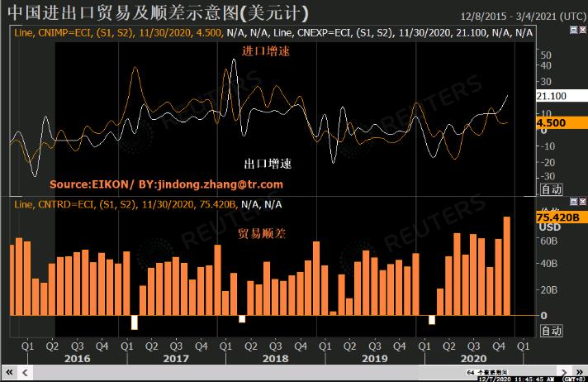Click the 2016 year label on timeline

[77, 360]
